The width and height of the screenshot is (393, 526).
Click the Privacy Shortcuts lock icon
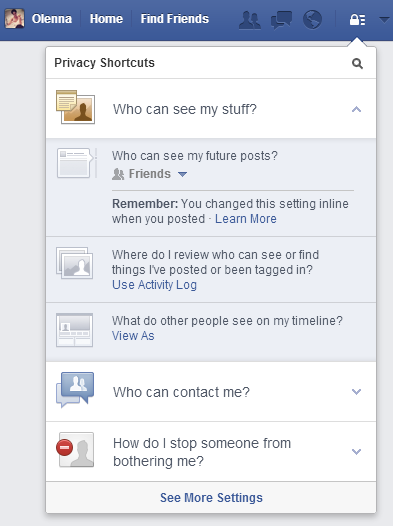pos(357,20)
